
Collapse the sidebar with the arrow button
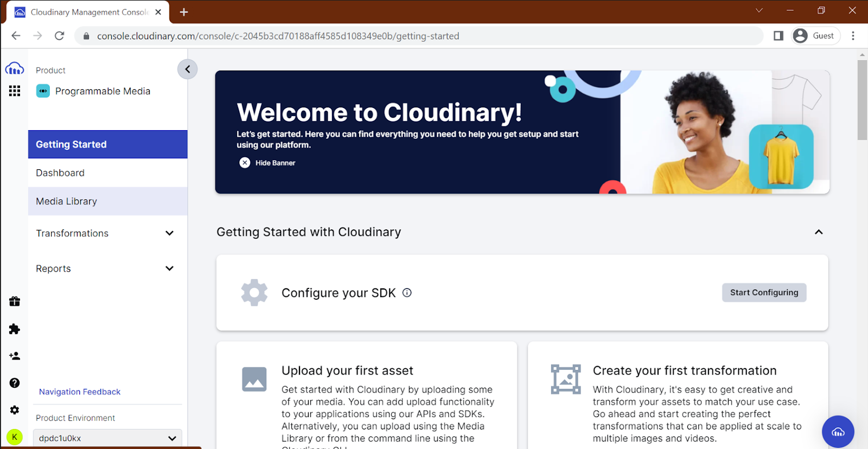pyautogui.click(x=187, y=69)
